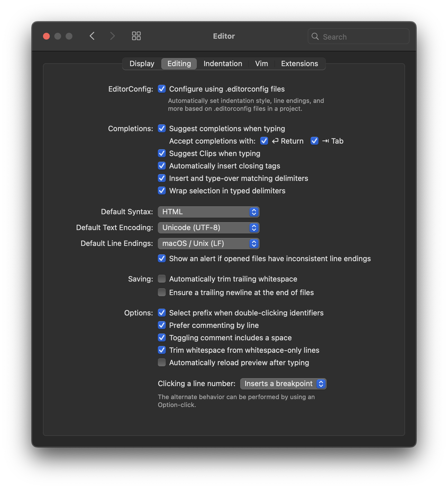The height and width of the screenshot is (489, 448).
Task: Click the EditorConfig: label
Action: click(131, 89)
